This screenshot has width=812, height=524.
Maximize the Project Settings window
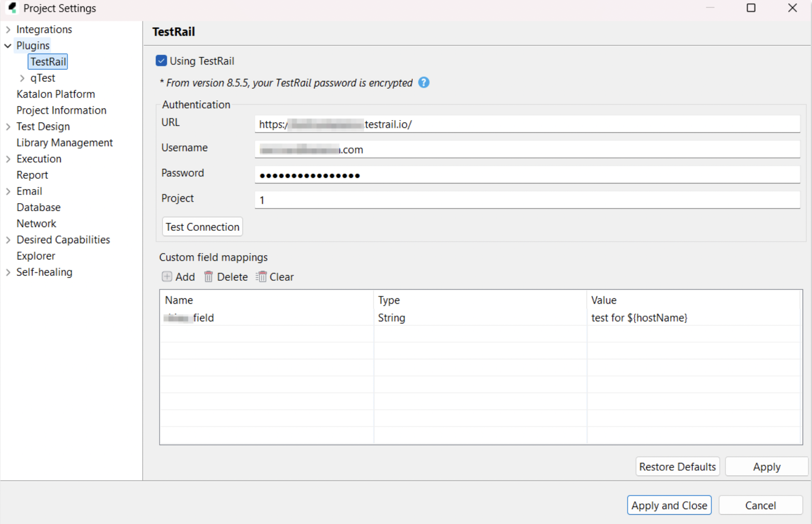tap(751, 8)
